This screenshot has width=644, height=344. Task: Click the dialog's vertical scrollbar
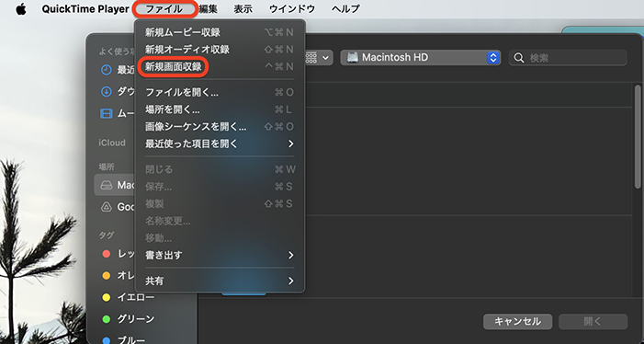coord(638,136)
